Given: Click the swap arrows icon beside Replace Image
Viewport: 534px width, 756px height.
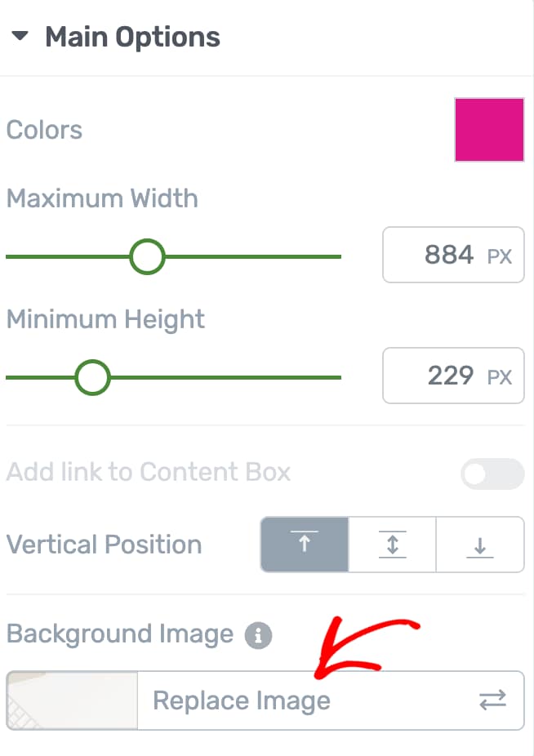Looking at the screenshot, I should pyautogui.click(x=492, y=700).
